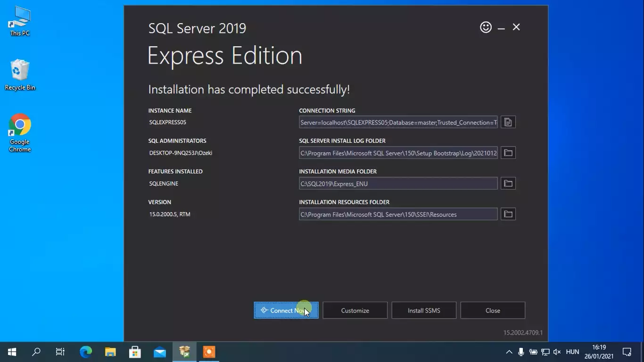
Task: Open the Mail app from the taskbar
Action: point(160,352)
